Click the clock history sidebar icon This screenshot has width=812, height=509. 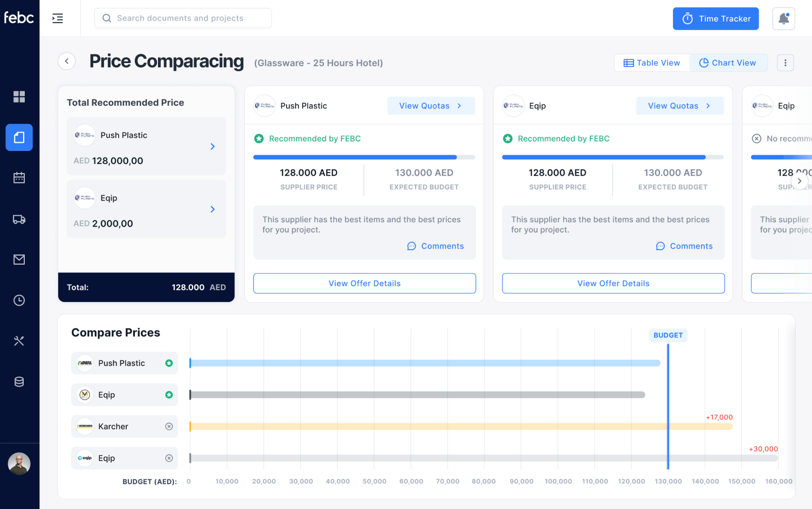[x=19, y=300]
